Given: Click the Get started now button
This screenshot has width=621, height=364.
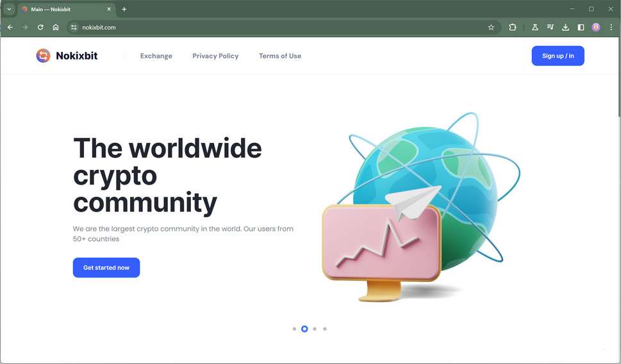Looking at the screenshot, I should (106, 268).
